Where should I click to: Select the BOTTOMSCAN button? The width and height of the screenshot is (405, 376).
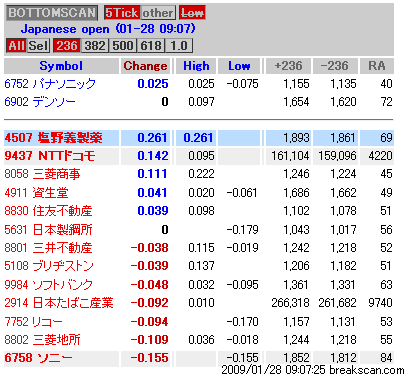(x=52, y=13)
